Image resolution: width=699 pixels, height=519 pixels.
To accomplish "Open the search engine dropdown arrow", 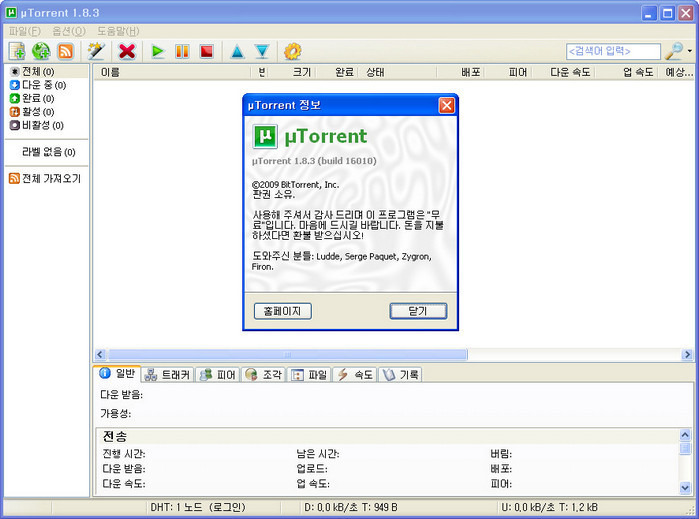I will pyautogui.click(x=690, y=51).
